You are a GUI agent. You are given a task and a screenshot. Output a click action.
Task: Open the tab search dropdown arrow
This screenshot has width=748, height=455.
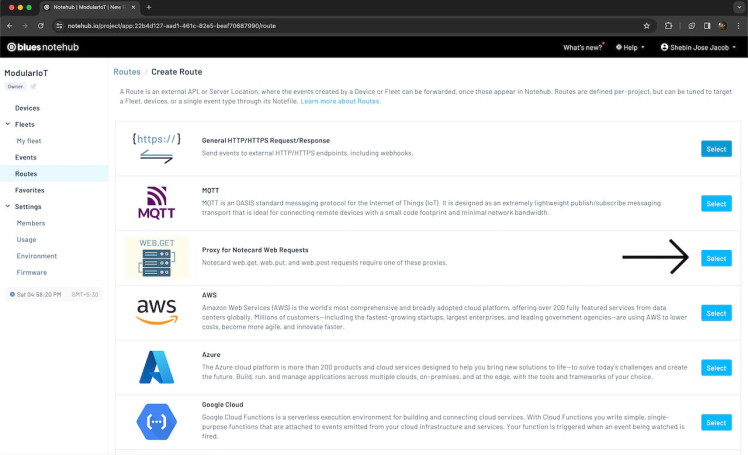tap(738, 7)
